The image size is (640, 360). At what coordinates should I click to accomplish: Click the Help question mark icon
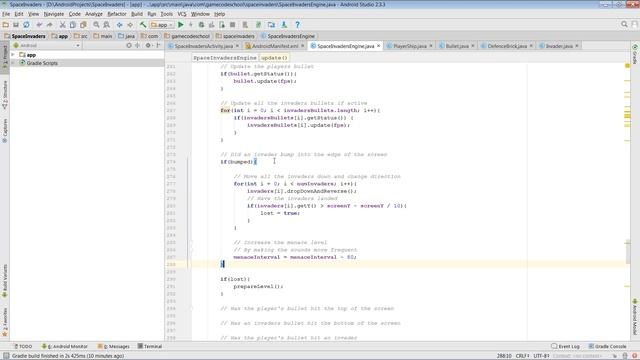pyautogui.click(x=298, y=25)
